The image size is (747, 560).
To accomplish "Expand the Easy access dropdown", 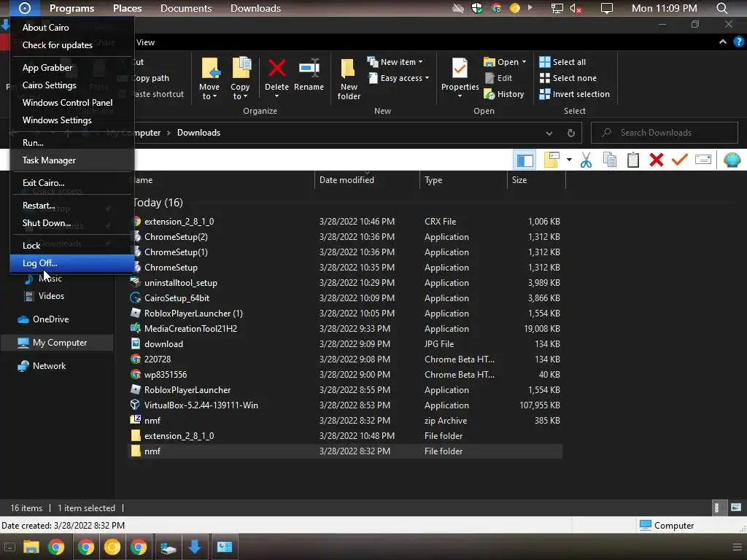I will 427,78.
